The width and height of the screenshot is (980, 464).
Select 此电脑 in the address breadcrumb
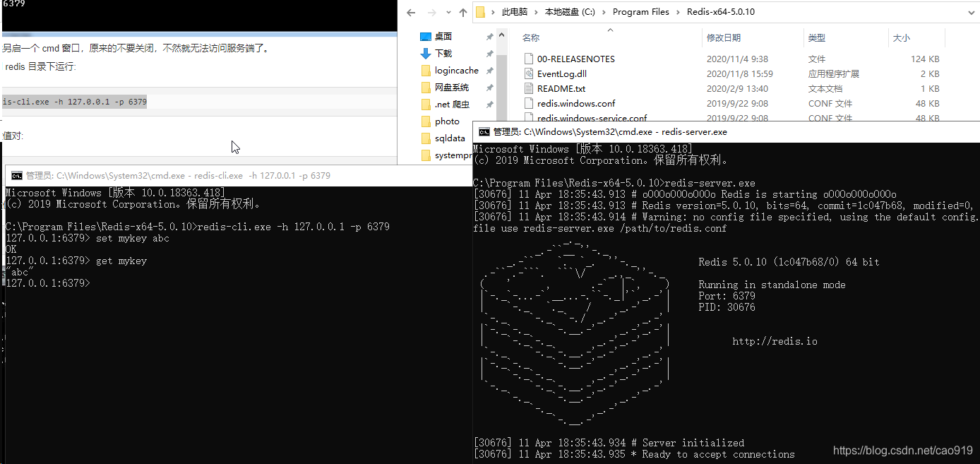click(x=516, y=12)
